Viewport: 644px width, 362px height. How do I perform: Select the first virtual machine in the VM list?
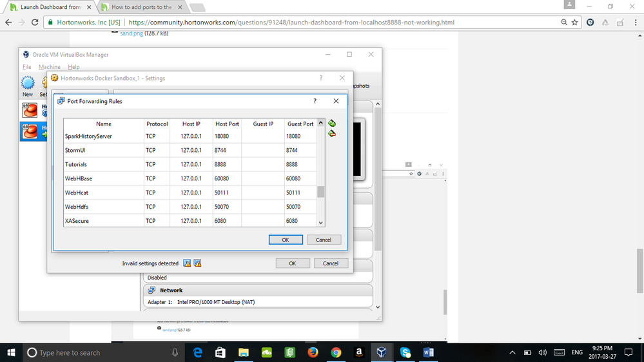click(35, 110)
